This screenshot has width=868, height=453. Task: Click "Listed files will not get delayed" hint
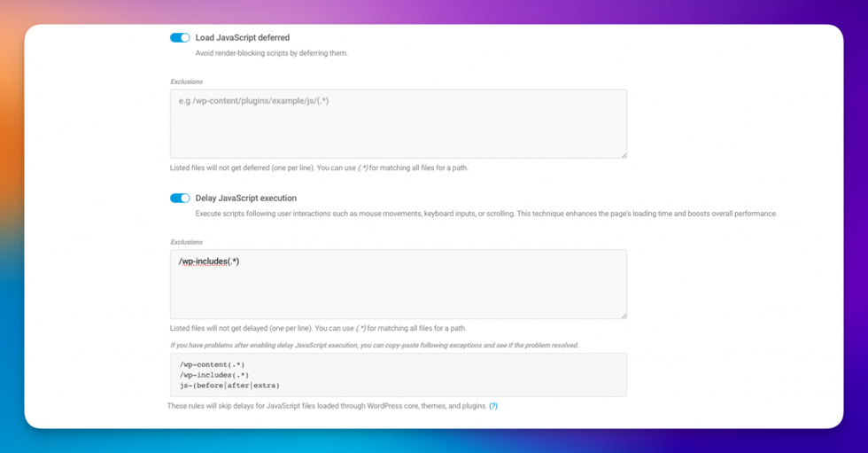point(318,328)
